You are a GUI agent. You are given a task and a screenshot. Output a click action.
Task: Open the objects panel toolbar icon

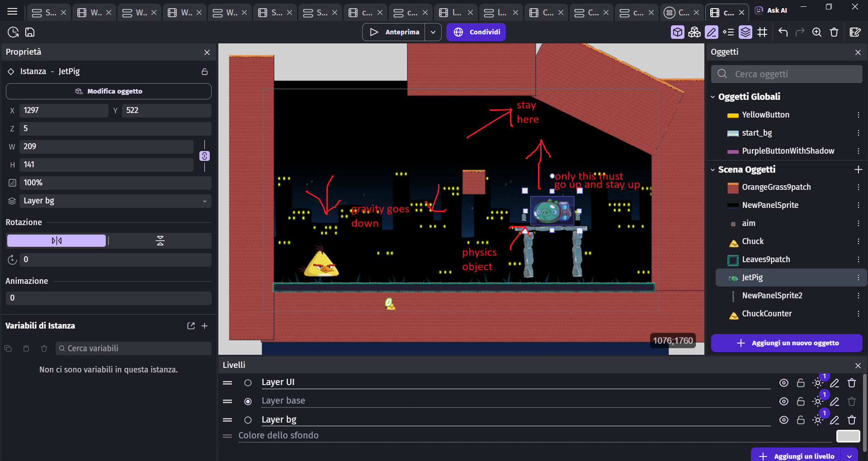coord(678,32)
